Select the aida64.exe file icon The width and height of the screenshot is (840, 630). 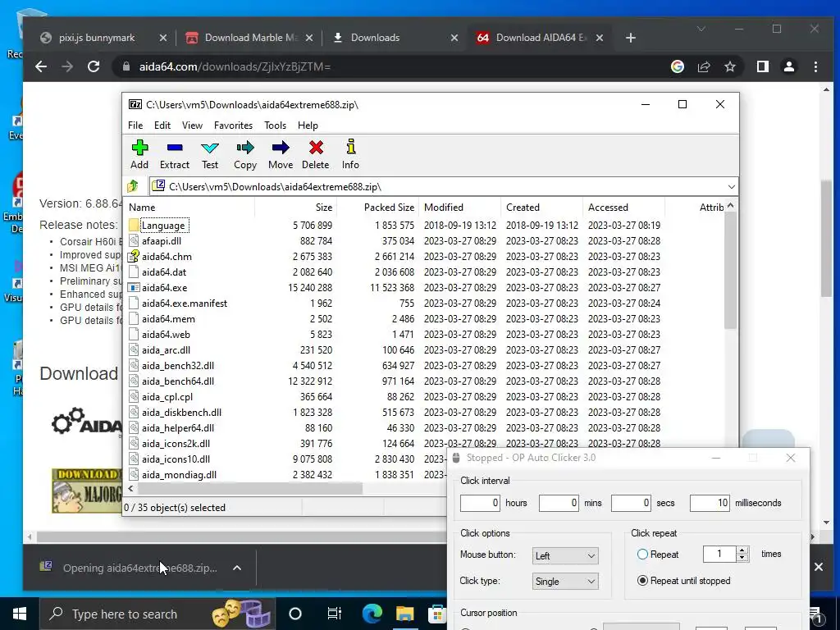pos(134,288)
